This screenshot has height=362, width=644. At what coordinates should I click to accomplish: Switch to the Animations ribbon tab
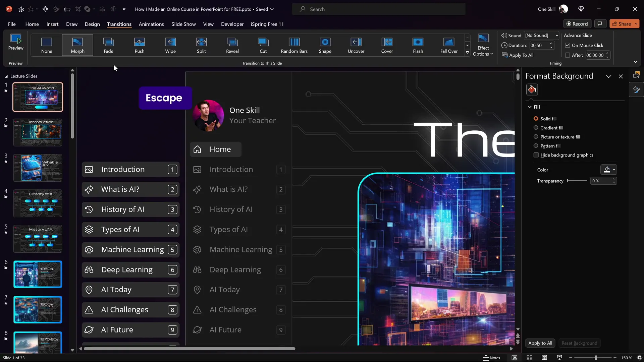[151, 24]
